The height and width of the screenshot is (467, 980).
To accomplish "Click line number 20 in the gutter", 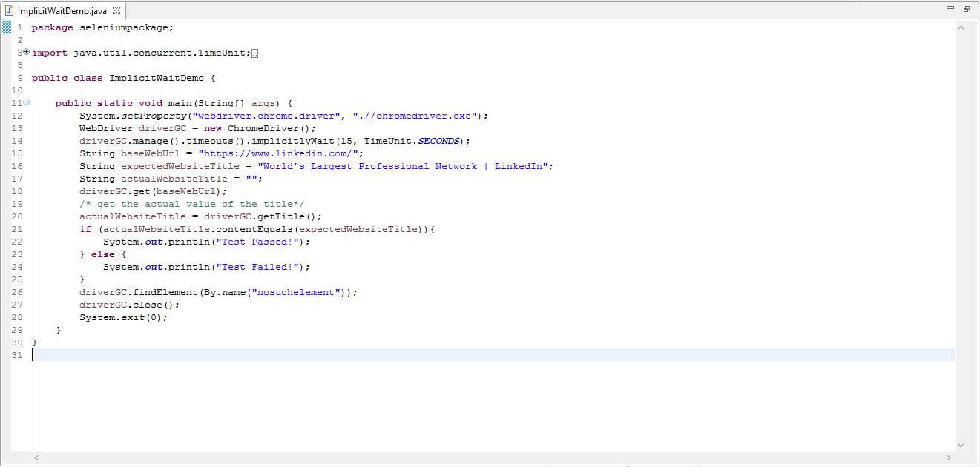I will tap(16, 216).
